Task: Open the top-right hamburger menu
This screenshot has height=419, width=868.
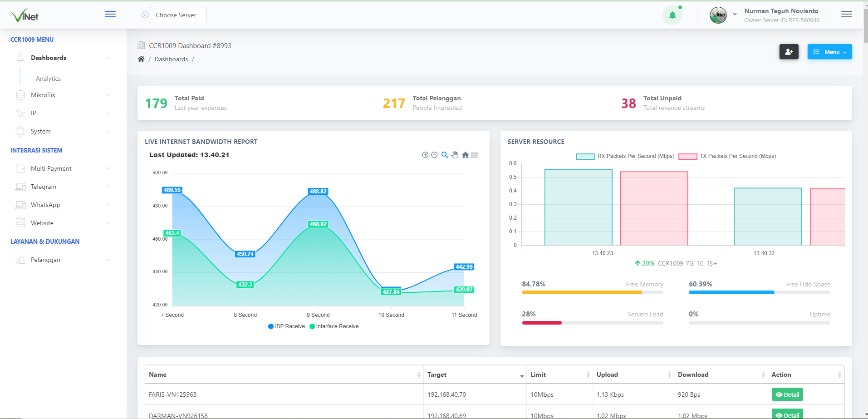Action: point(847,15)
